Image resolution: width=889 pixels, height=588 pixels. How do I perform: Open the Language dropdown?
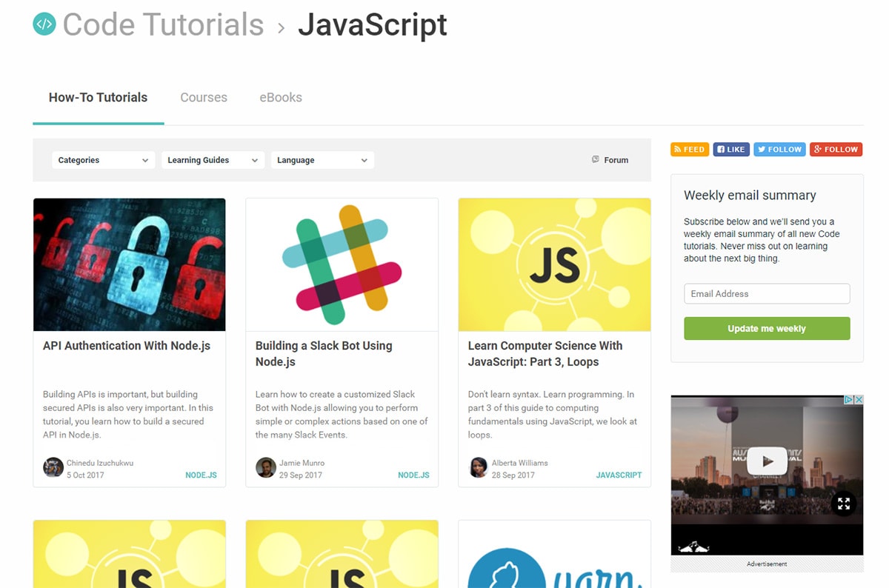(x=322, y=159)
